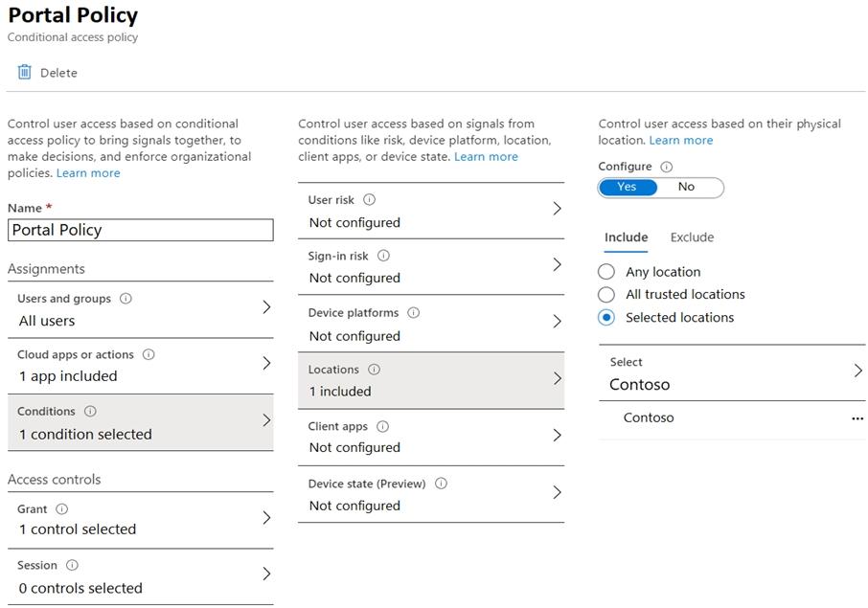Select Any location radio button
The height and width of the screenshot is (608, 868).
pos(606,272)
